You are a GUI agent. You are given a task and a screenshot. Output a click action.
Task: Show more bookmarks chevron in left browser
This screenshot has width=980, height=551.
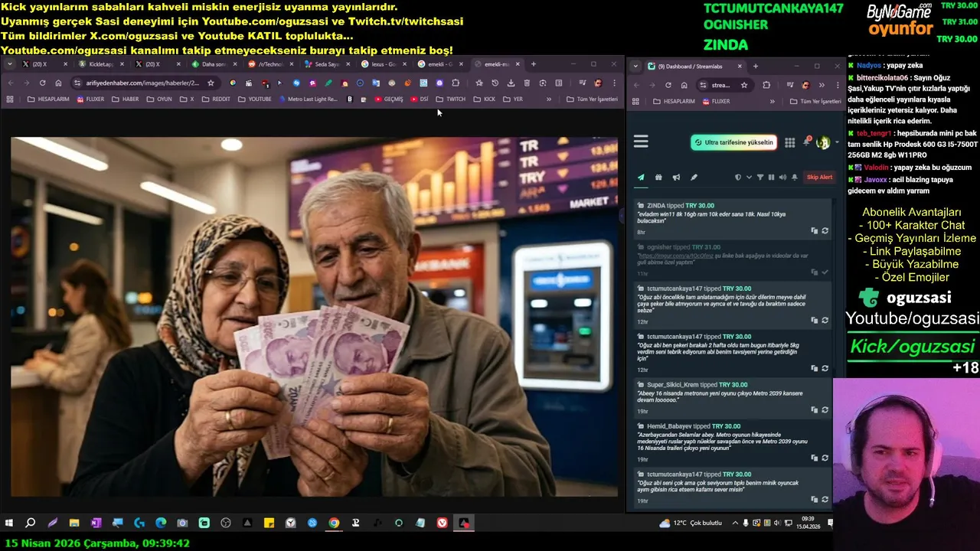point(548,99)
